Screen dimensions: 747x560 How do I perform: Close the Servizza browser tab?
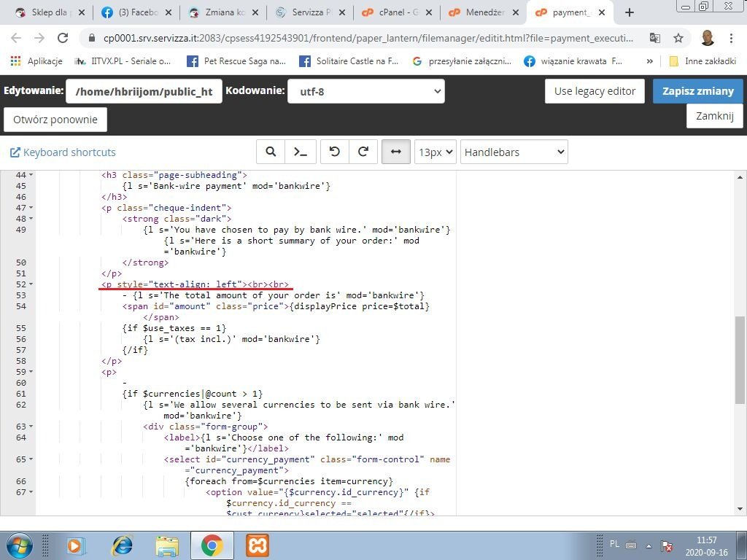[x=342, y=13]
